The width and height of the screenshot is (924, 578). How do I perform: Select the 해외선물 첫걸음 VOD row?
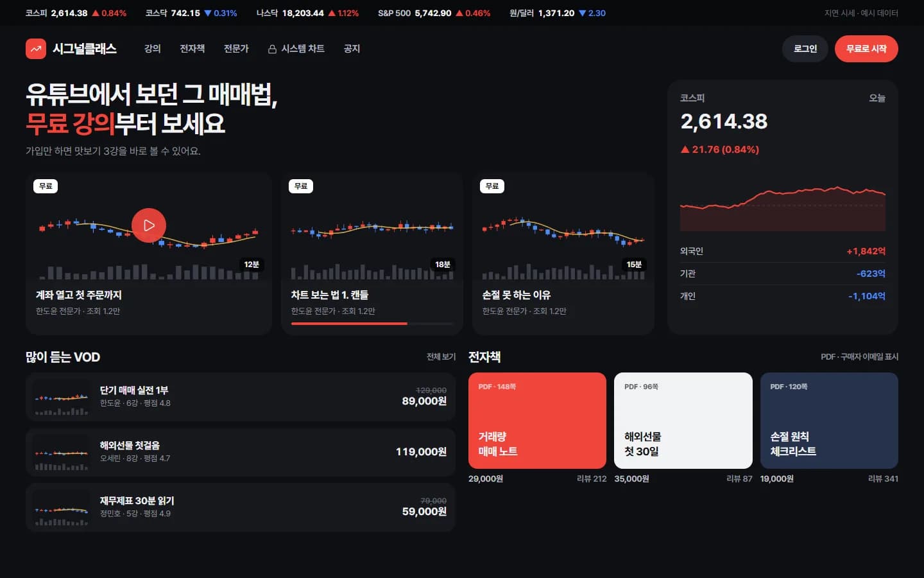[x=241, y=452]
